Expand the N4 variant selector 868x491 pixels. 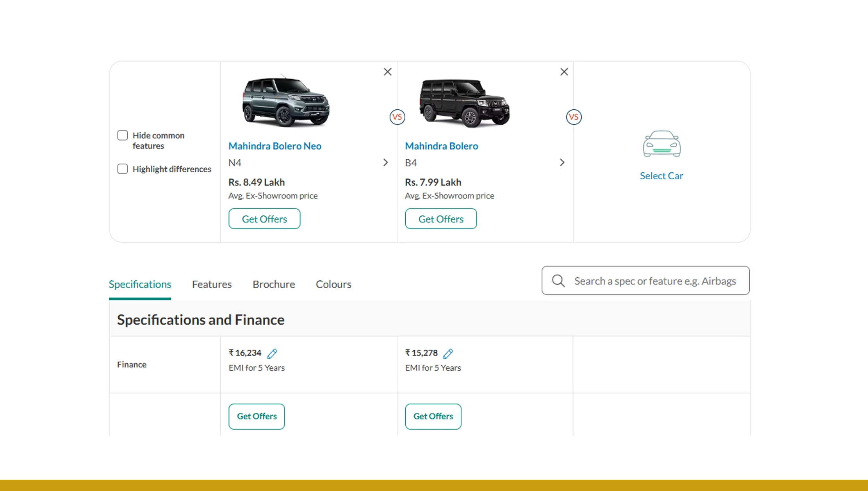coord(385,162)
